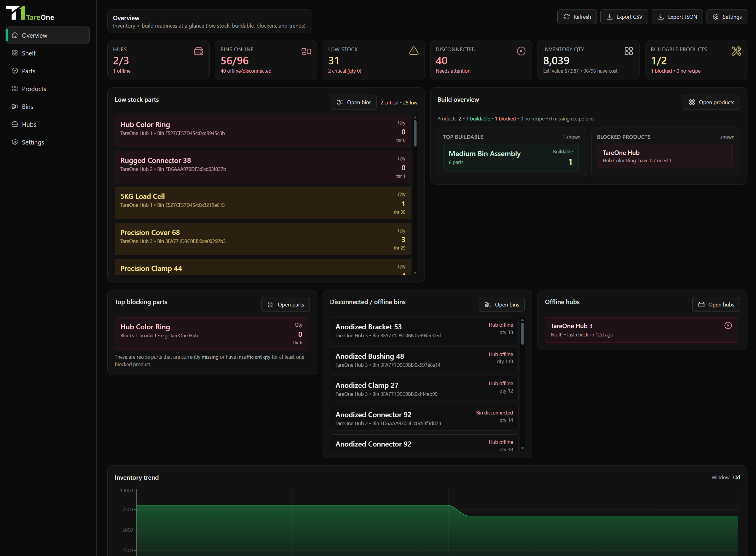Click the low stock list scrollbar

click(415, 134)
